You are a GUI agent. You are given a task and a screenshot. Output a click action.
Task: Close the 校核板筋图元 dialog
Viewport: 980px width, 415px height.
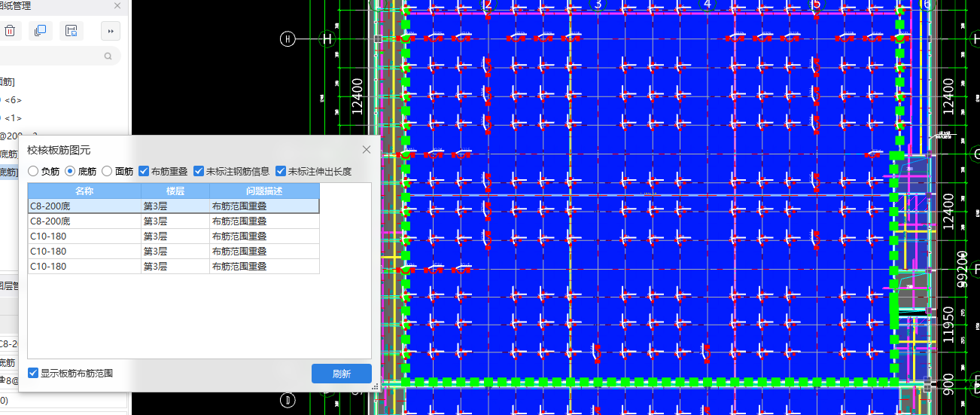click(x=367, y=150)
